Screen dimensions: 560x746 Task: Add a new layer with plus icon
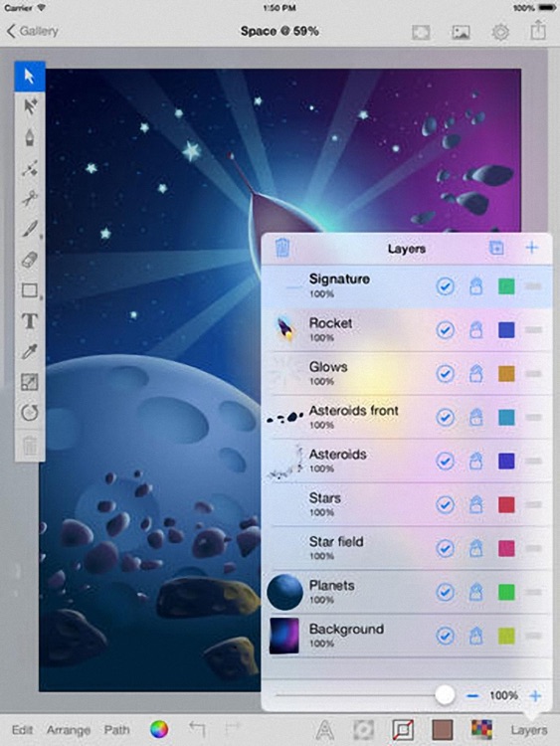click(x=532, y=248)
